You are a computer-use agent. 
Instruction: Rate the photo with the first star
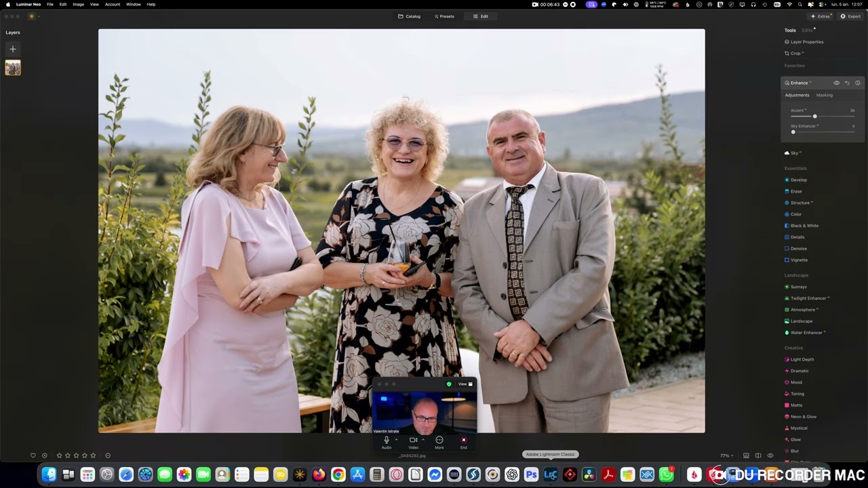tap(59, 455)
